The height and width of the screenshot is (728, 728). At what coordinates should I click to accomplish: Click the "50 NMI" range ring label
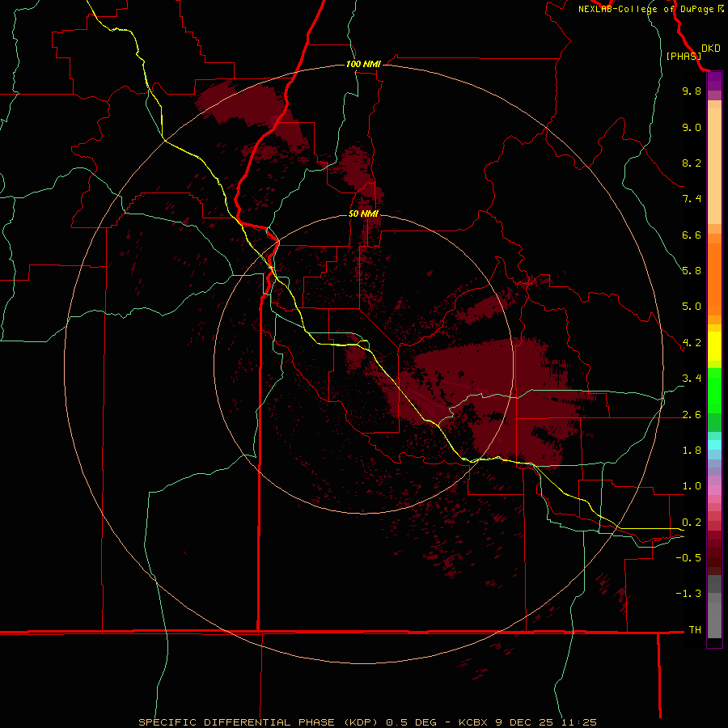pos(363,214)
